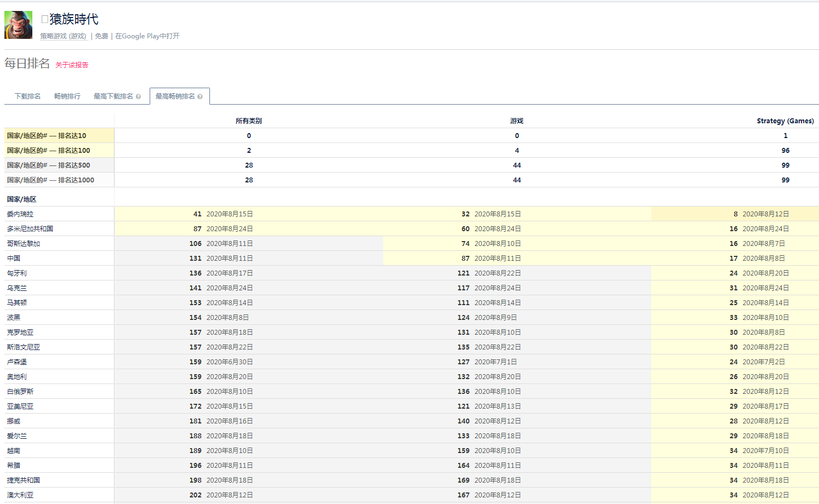
Task: Open the 畅销排行 tab
Action: [x=67, y=96]
